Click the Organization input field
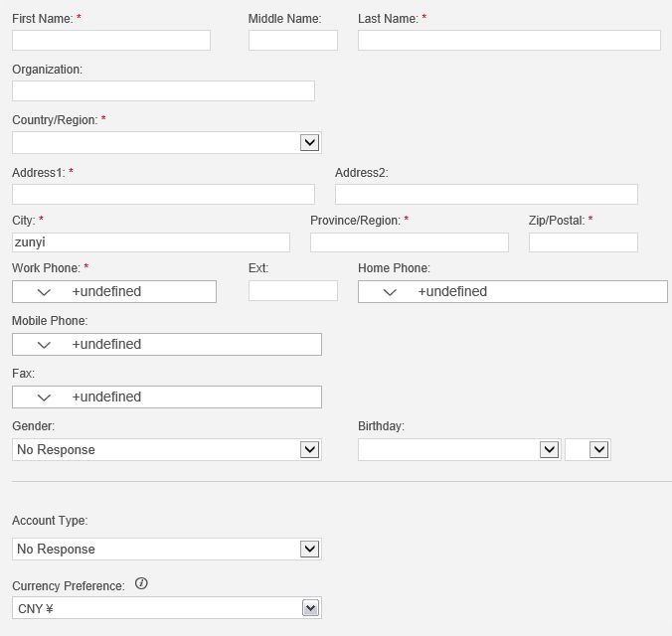The image size is (672, 636). point(163,90)
